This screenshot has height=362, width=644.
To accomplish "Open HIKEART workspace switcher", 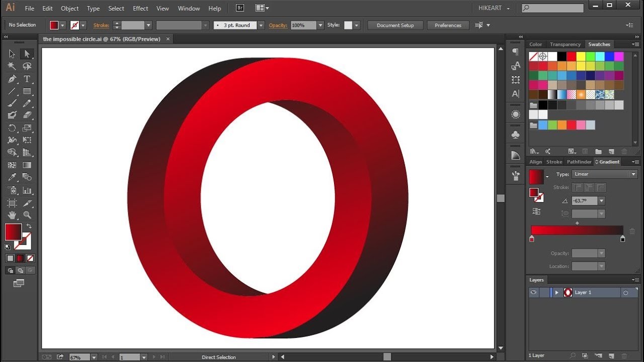I will click(494, 9).
